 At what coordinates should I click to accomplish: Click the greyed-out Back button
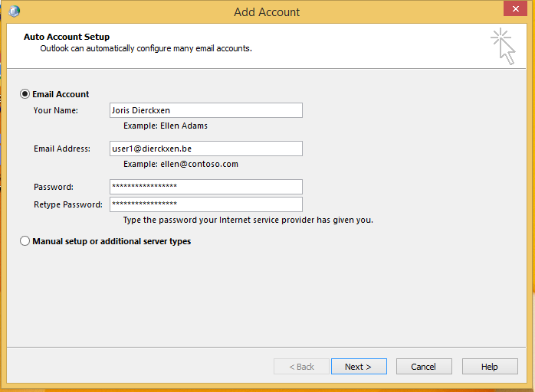pos(301,367)
